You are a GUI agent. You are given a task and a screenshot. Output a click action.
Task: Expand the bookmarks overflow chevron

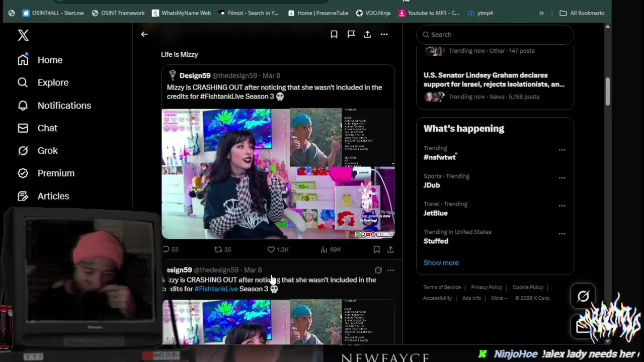[x=541, y=13]
